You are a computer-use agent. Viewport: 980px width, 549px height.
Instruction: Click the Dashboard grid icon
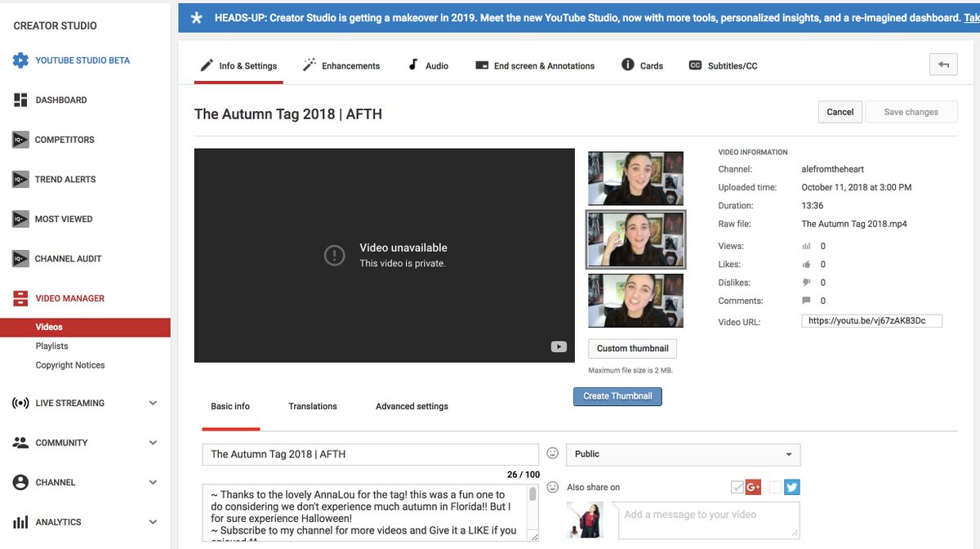click(x=20, y=100)
